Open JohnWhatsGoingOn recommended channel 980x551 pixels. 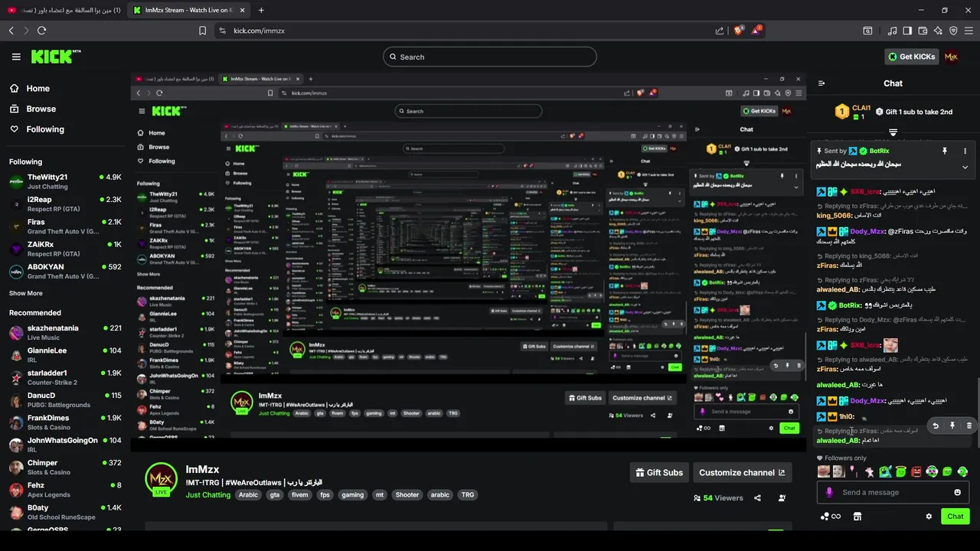pyautogui.click(x=65, y=445)
